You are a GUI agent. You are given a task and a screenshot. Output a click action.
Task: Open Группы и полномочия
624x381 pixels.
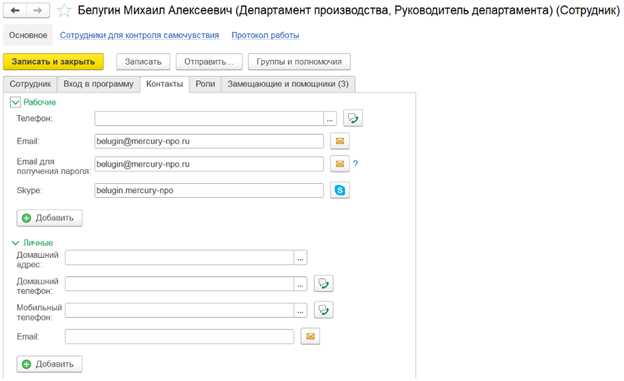(x=299, y=62)
